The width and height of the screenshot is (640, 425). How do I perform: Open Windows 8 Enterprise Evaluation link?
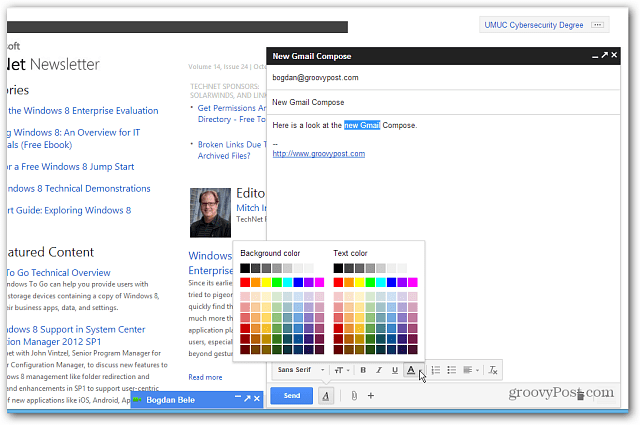tap(83, 111)
